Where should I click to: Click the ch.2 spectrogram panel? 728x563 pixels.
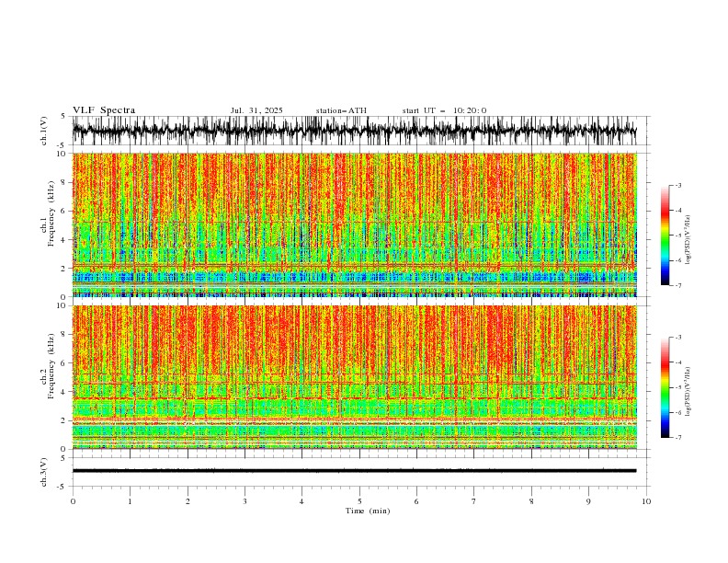[354, 377]
